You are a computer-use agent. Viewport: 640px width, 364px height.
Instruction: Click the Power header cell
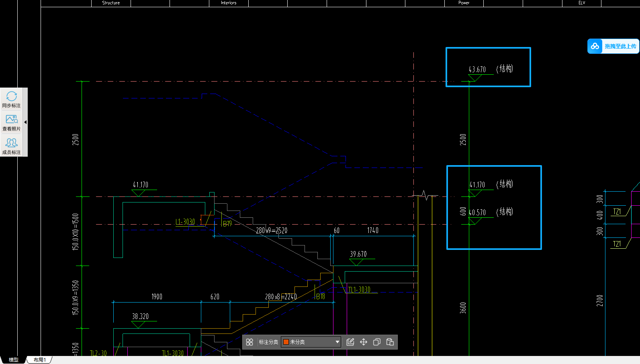(x=464, y=3)
